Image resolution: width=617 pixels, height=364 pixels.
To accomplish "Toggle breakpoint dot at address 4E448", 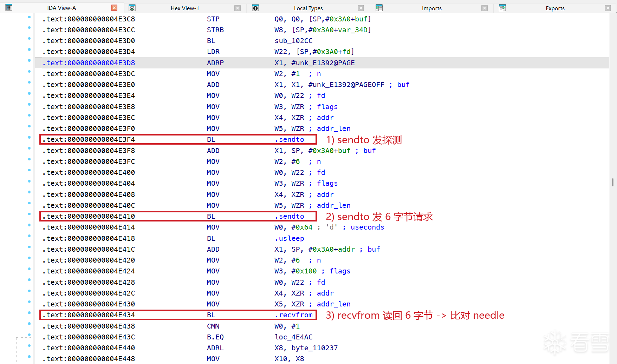I will [29, 357].
